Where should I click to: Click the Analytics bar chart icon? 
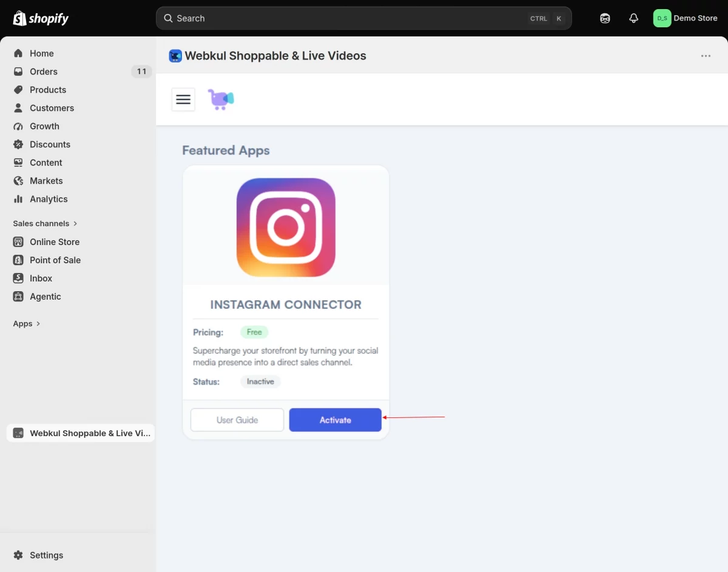[18, 199]
